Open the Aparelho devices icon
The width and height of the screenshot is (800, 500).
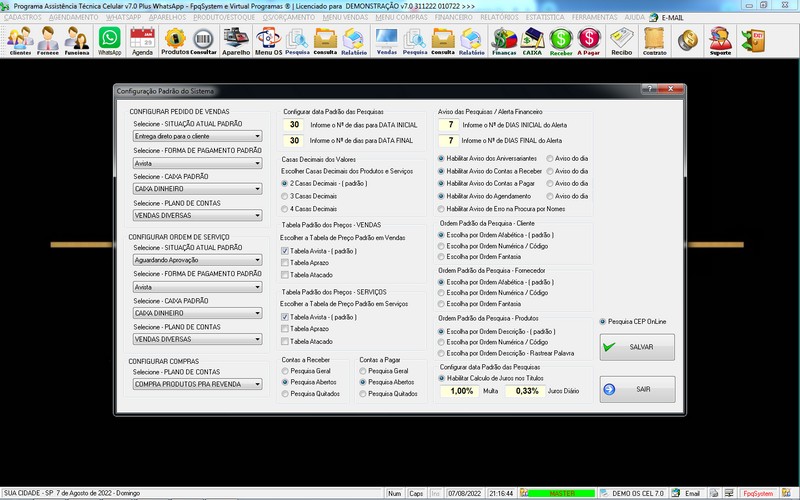click(x=236, y=41)
